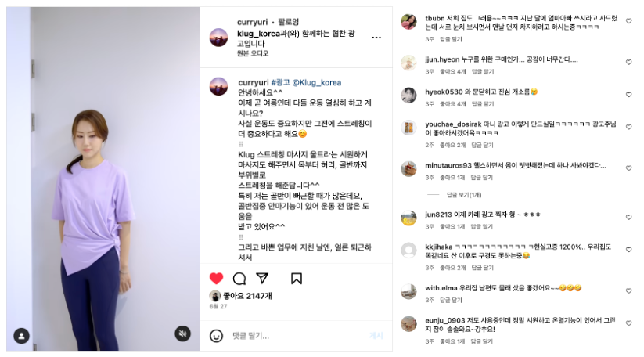The width and height of the screenshot is (644, 357).
Task: View the 2147 likes list
Action: coord(247,296)
